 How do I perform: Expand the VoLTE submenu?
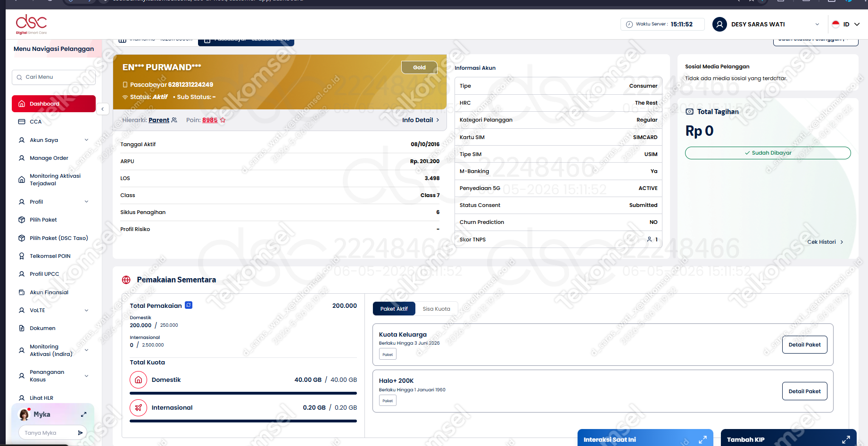click(x=87, y=310)
